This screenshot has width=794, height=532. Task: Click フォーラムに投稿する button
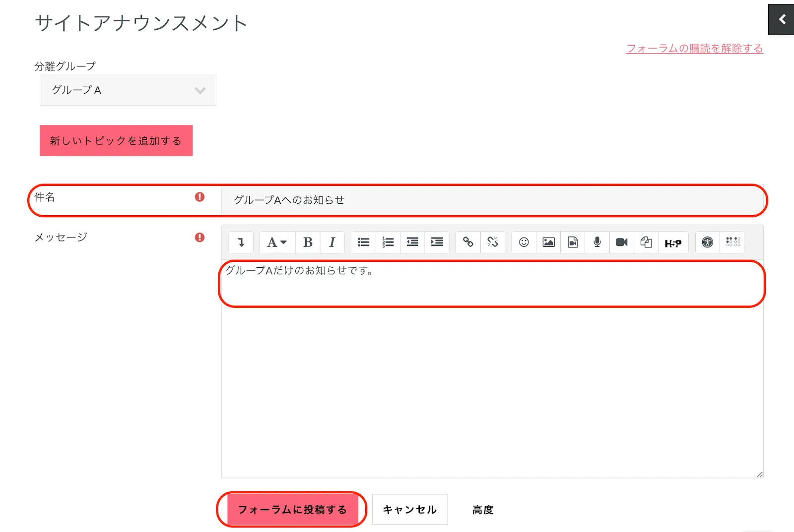click(292, 510)
